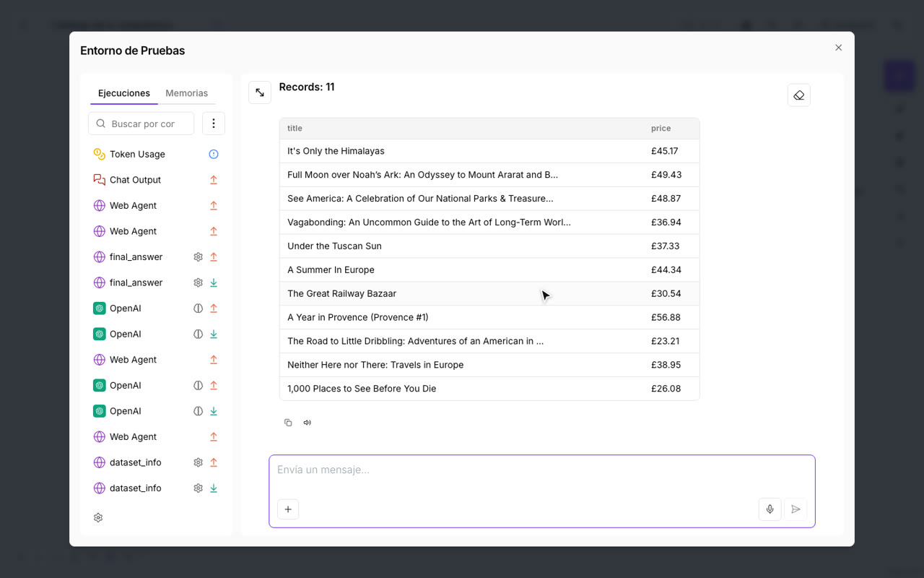Open the Token Usage info indicator
The image size is (924, 578).
point(214,154)
